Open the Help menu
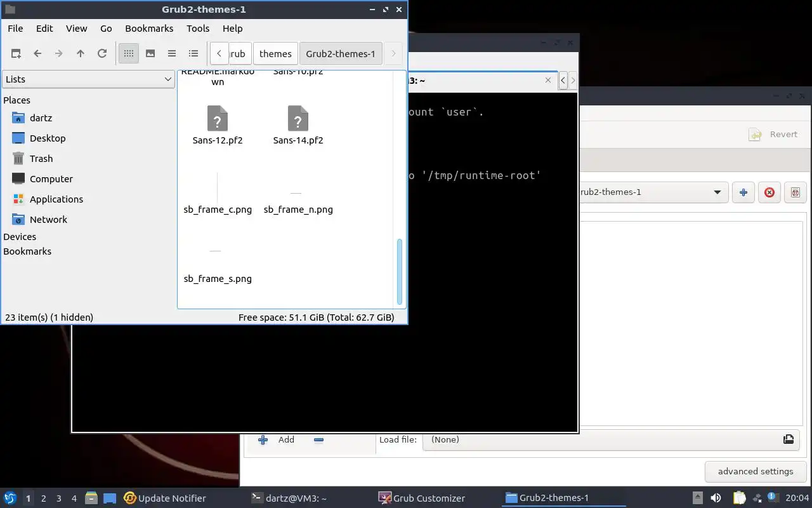The image size is (812, 508). click(233, 29)
